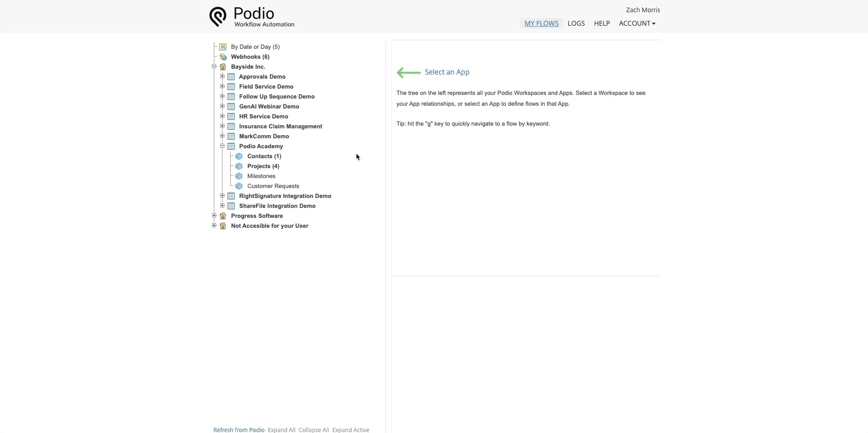Viewport: 868px width, 433px height.
Task: Click the Bayside Inc. organization icon
Action: 223,67
